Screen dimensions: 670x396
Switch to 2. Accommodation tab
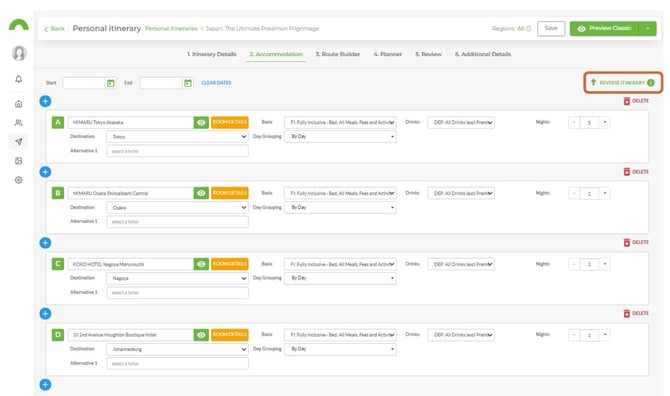[x=276, y=54]
